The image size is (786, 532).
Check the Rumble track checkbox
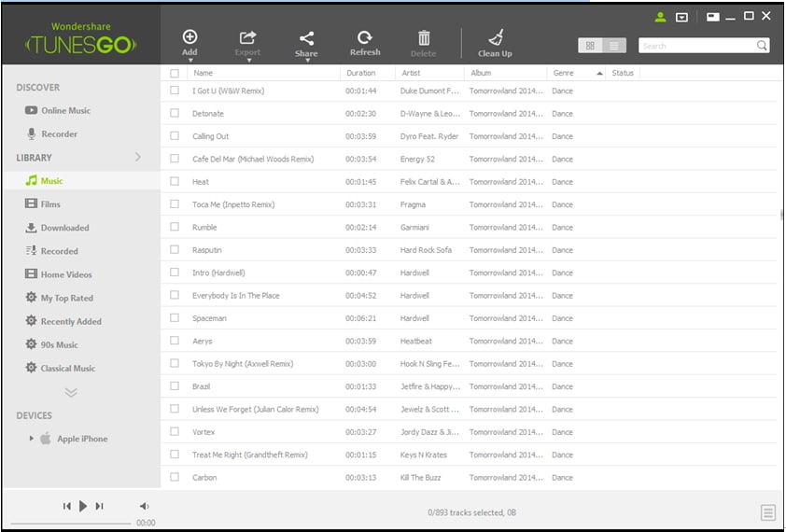click(x=175, y=227)
